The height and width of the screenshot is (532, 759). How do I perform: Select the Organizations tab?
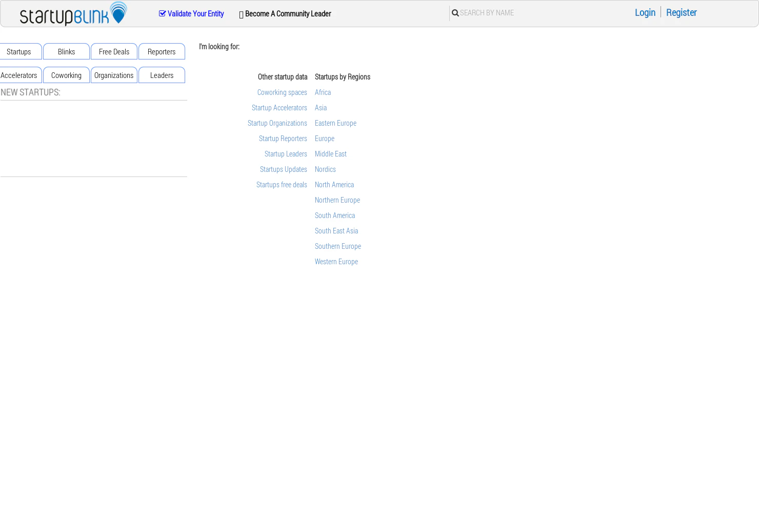click(x=114, y=75)
